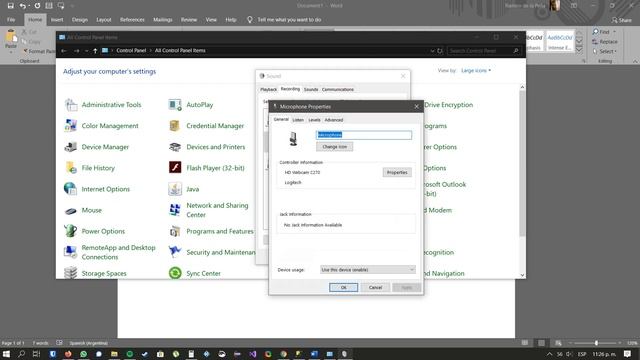Close the Microphone Properties dialog

click(x=416, y=107)
